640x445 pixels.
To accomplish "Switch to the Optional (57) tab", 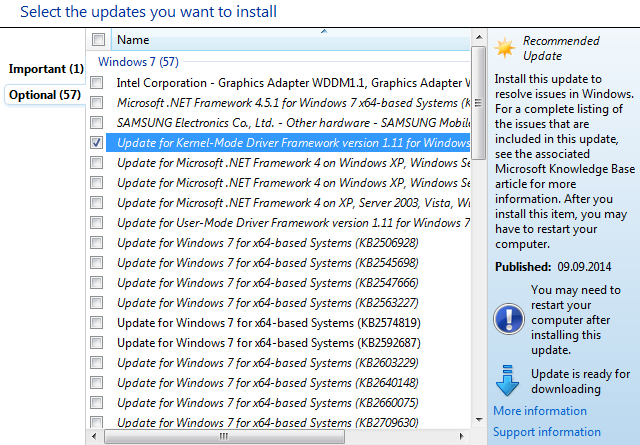I will [44, 95].
